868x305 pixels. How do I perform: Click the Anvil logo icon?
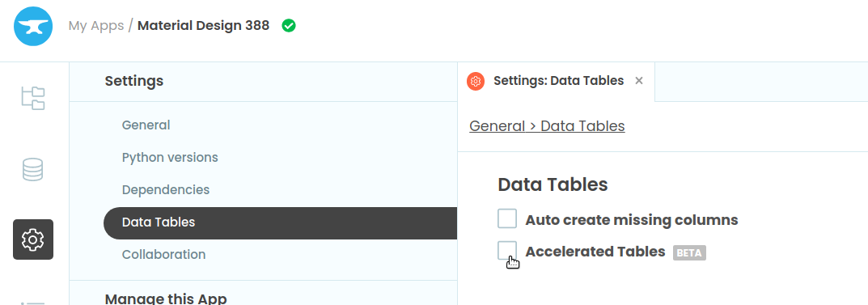tap(33, 26)
